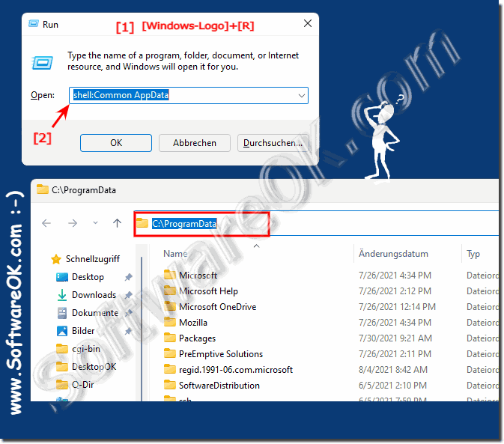504x444 pixels.
Task: Click the Run icon in the title bar
Action: [x=34, y=24]
